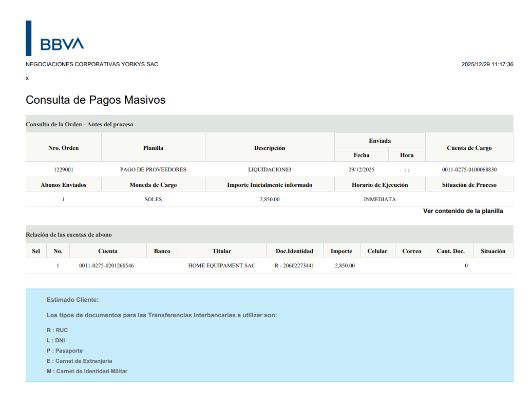The width and height of the screenshot is (532, 405).
Task: Click the Horario de Ejecución header
Action: coord(379,185)
